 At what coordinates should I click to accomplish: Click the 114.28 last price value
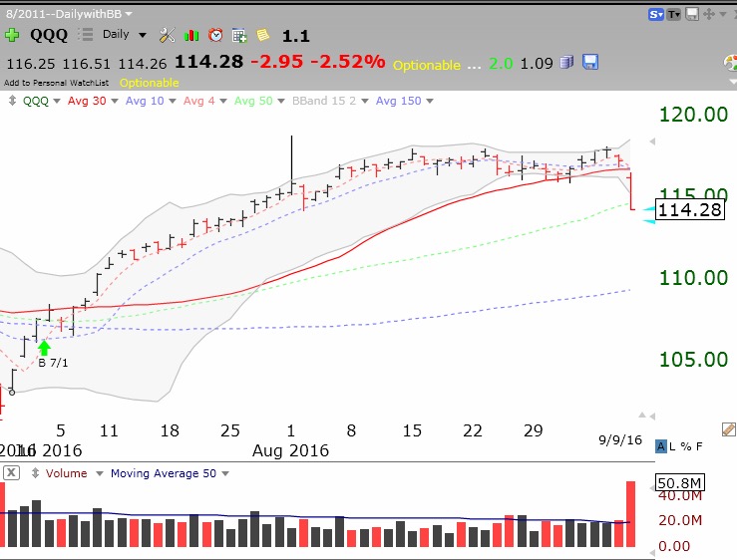point(208,62)
